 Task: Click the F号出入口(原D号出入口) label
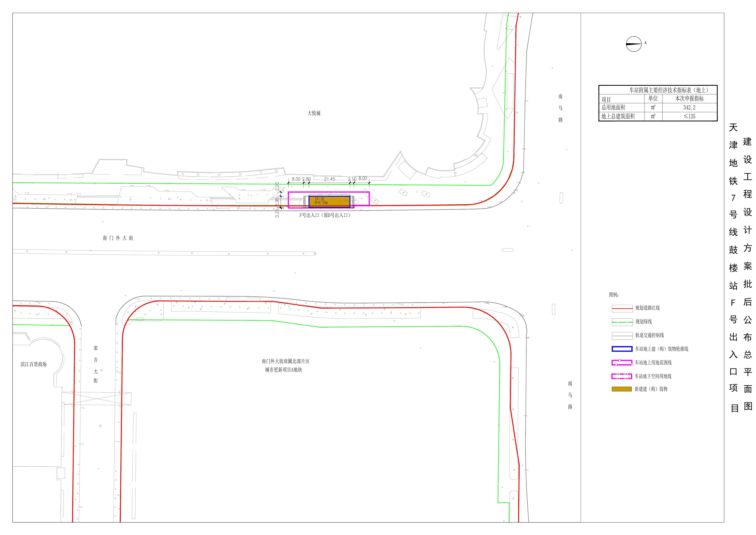coord(325,215)
